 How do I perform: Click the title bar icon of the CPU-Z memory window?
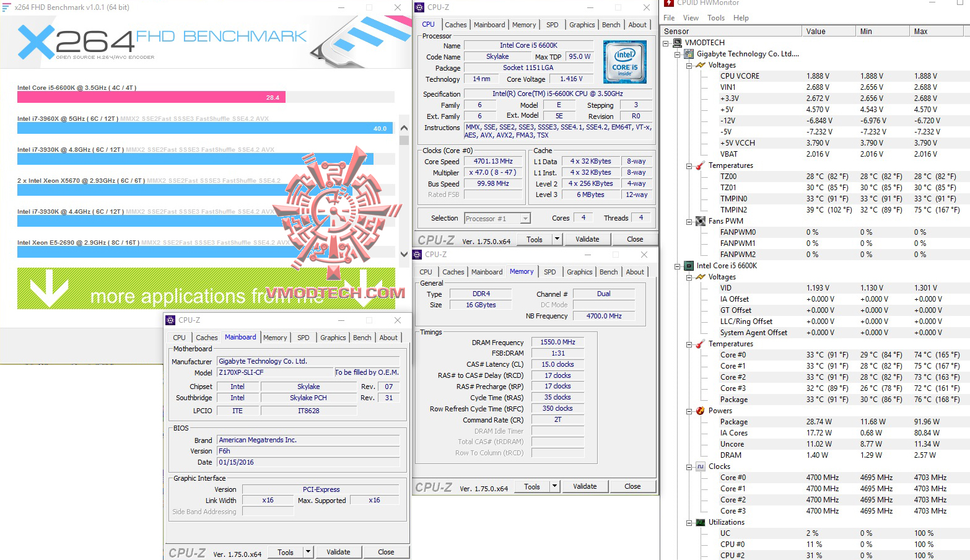pyautogui.click(x=417, y=255)
